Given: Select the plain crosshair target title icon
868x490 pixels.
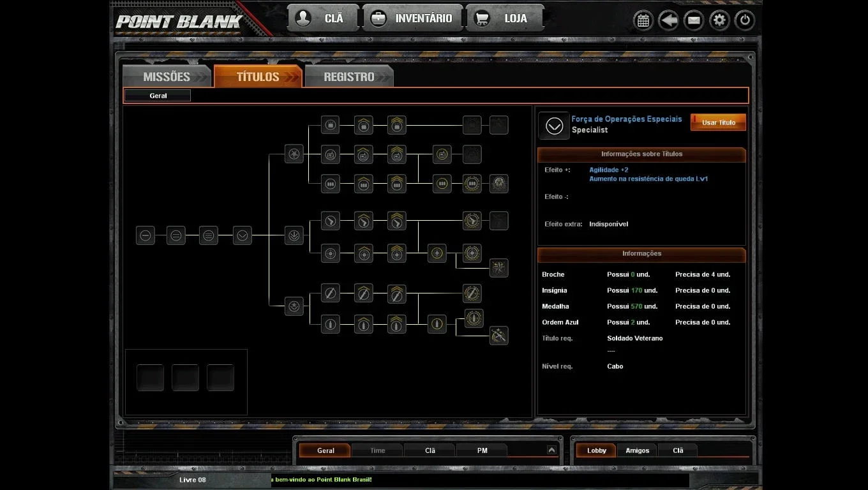Looking at the screenshot, I should coord(330,253).
